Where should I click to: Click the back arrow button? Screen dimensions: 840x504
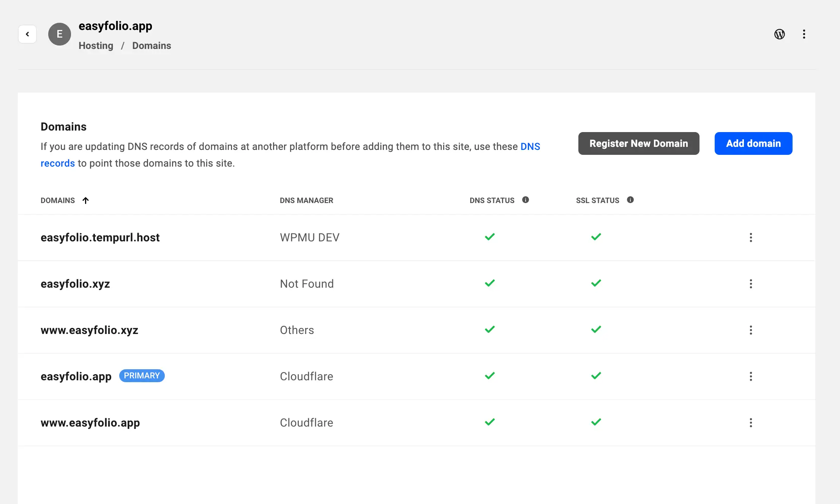pos(27,34)
